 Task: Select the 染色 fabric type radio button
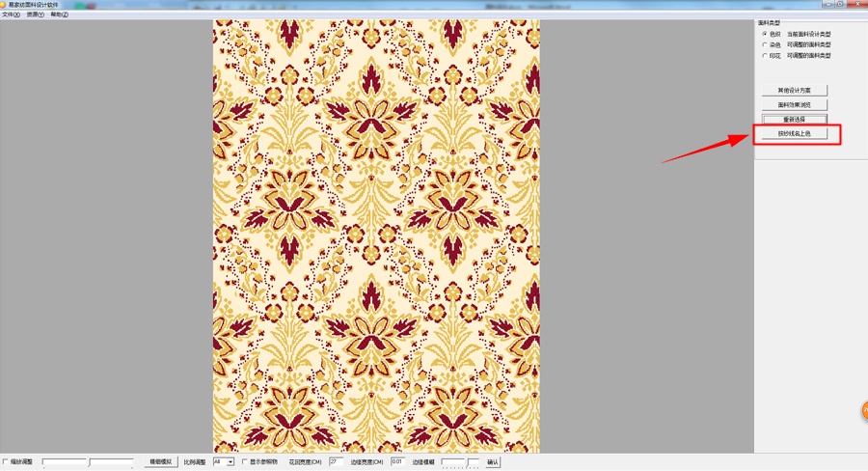tap(766, 45)
